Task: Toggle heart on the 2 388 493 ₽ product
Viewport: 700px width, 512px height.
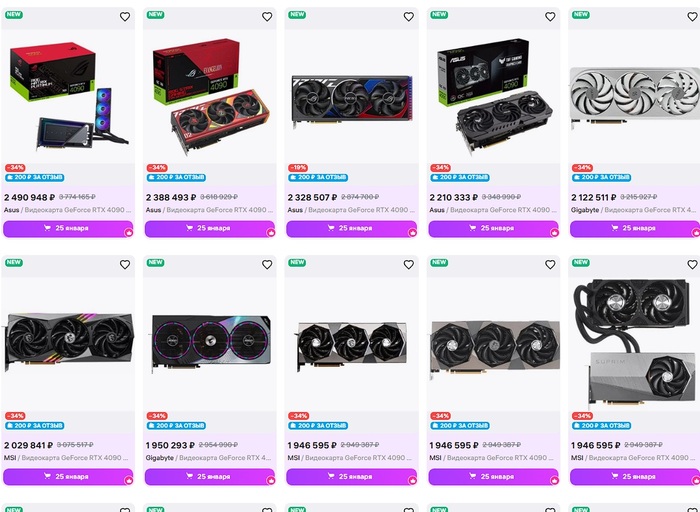Action: pyautogui.click(x=267, y=17)
